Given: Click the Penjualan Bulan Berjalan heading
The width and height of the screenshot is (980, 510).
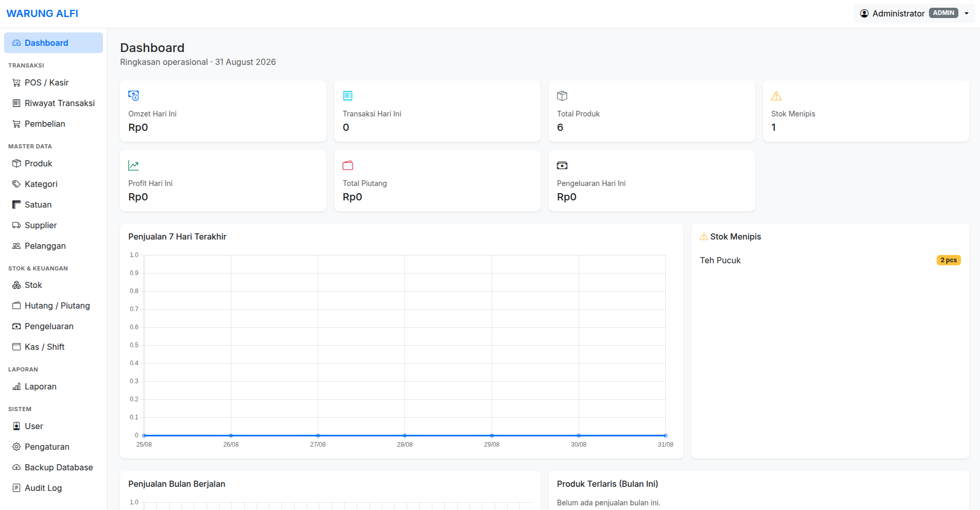Looking at the screenshot, I should tap(177, 484).
